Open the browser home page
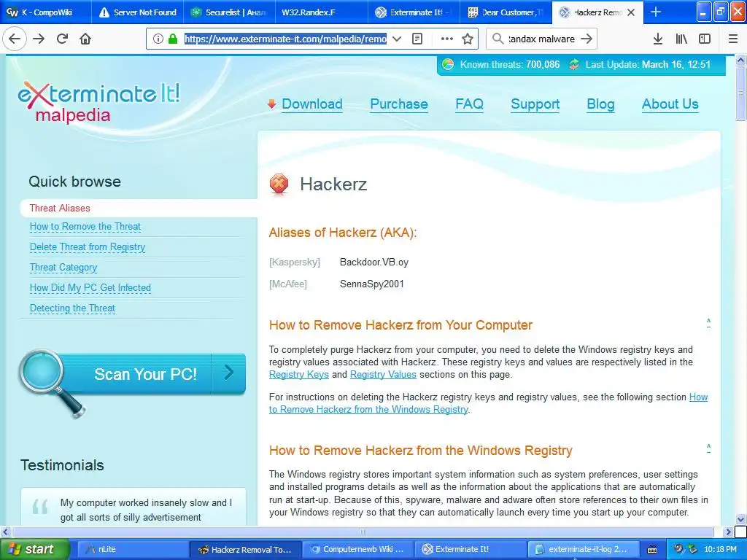This screenshot has height=560, width=747. point(85,39)
